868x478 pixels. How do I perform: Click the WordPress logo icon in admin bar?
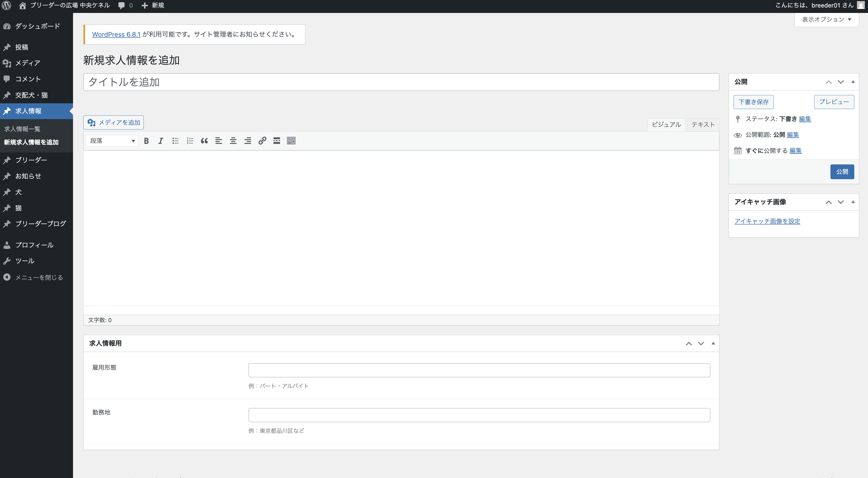[7, 5]
